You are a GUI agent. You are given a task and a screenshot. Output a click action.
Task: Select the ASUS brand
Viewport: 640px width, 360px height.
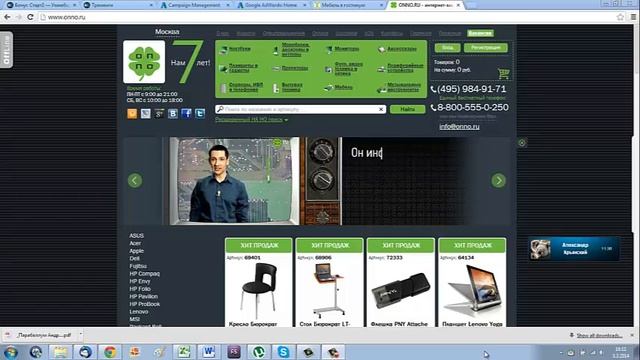[x=136, y=236]
